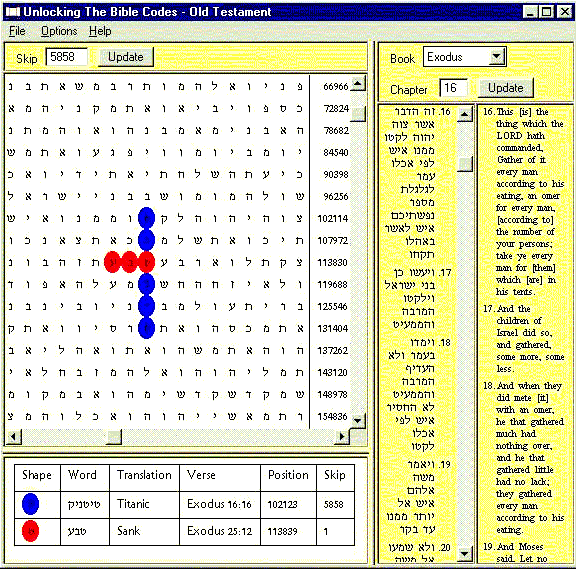The image size is (577, 569).
Task: Click the Hebrew word for Titanic in table
Action: tap(84, 504)
